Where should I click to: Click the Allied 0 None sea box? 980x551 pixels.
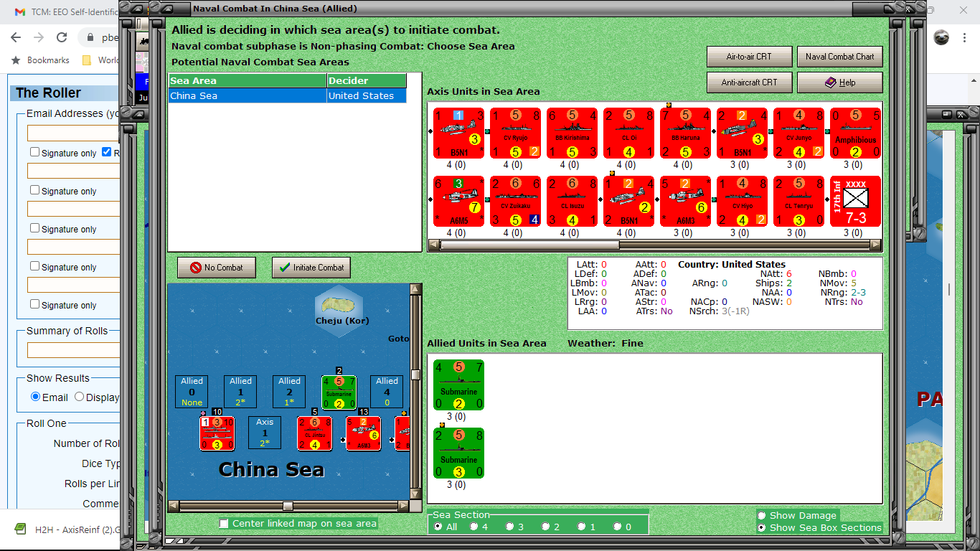click(x=192, y=392)
